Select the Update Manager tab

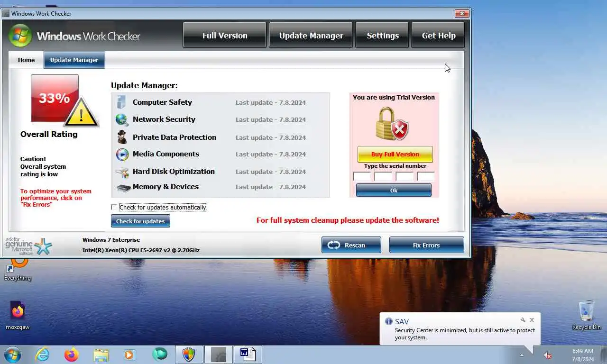pos(74,60)
